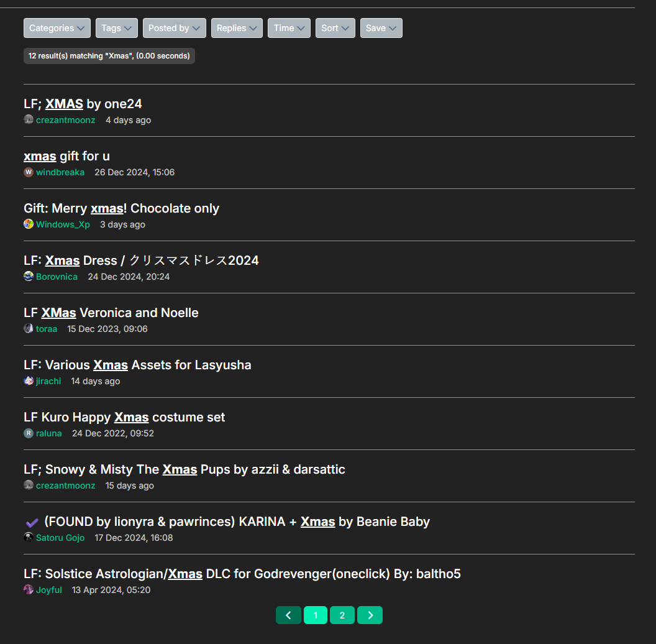The height and width of the screenshot is (644, 656).
Task: Click Joyful's avatar icon
Action: click(x=29, y=589)
